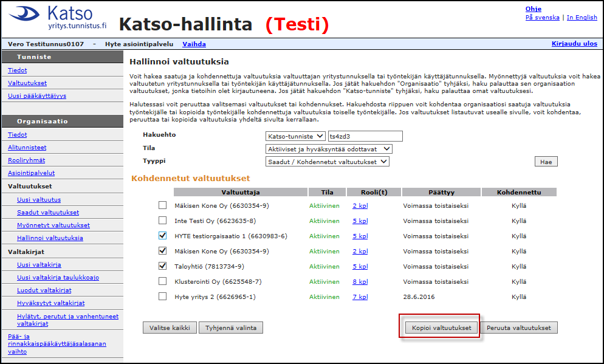604x364 pixels.
Task: Open 5 kpl roles for Taloyhtiö
Action: click(x=360, y=267)
